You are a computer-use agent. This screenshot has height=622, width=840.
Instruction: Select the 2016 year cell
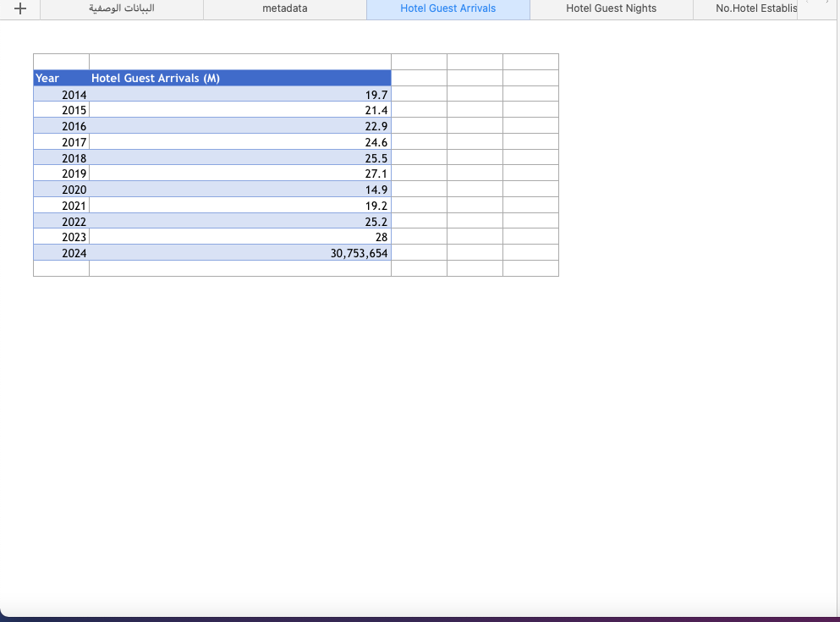(x=61, y=126)
